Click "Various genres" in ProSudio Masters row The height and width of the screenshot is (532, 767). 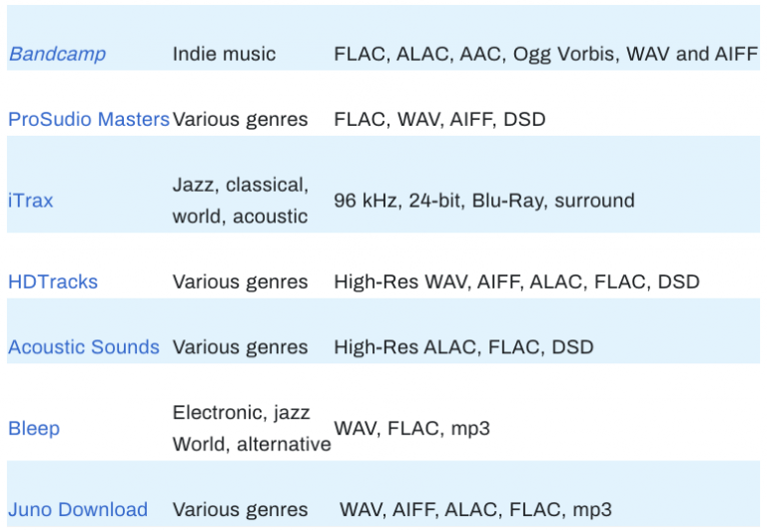(x=240, y=120)
